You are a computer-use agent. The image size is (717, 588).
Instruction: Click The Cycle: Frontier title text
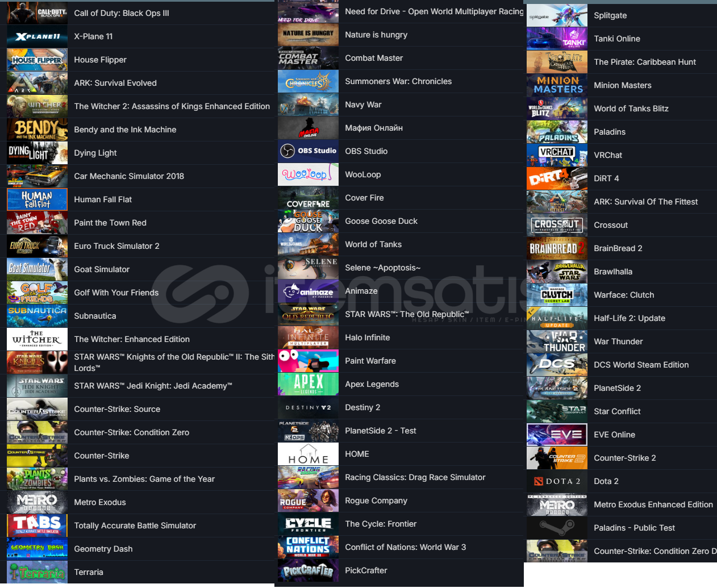[381, 524]
